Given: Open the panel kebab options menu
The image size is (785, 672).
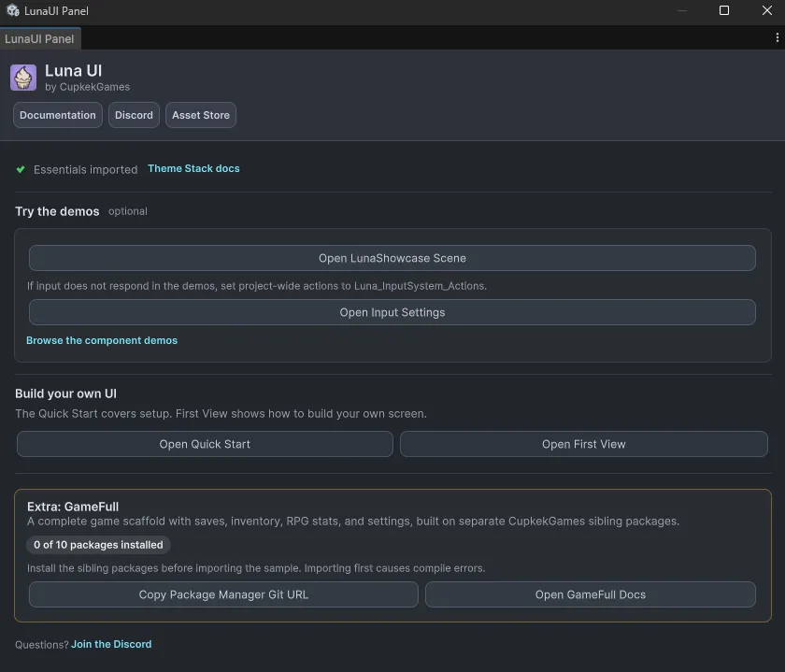Looking at the screenshot, I should [x=777, y=37].
